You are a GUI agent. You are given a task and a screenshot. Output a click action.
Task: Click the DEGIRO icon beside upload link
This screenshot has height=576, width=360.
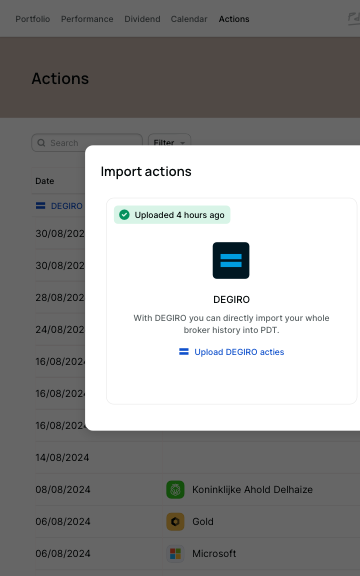184,352
